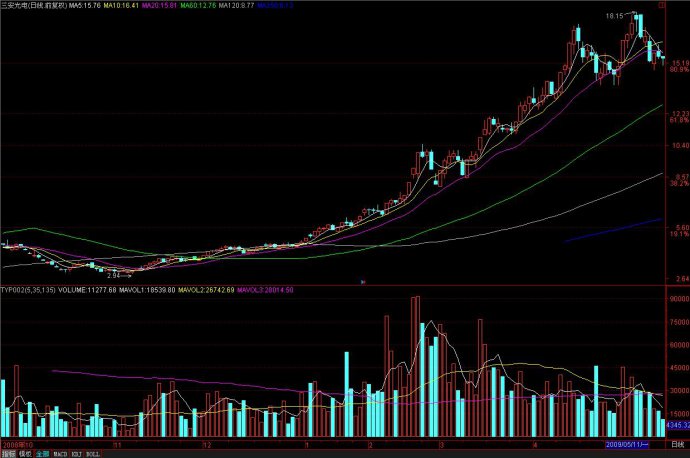Click the 60000 volume axis label
Viewport: 690px width, 458px height.
click(679, 345)
